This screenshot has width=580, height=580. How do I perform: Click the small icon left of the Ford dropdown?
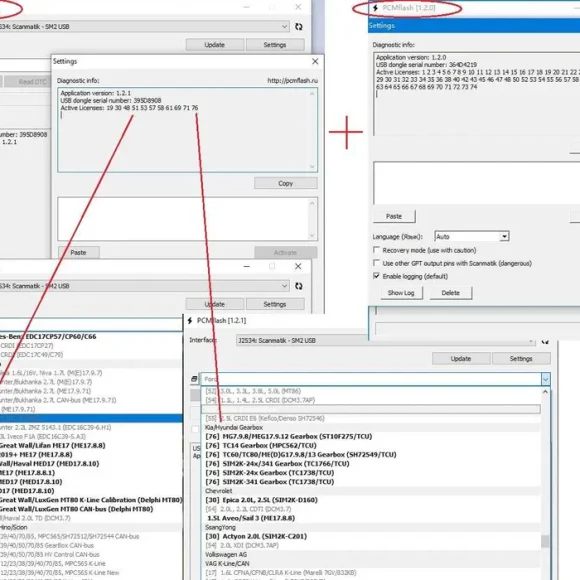[194, 379]
